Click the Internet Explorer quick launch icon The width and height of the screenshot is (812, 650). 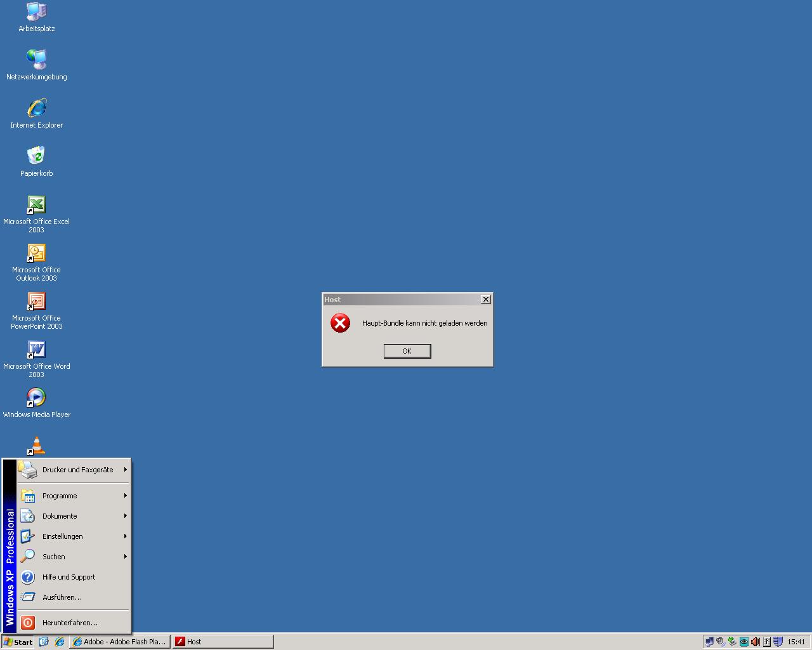point(59,642)
